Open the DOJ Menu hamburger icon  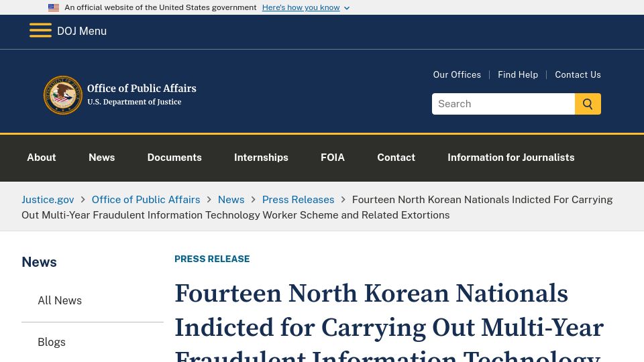(40, 30)
